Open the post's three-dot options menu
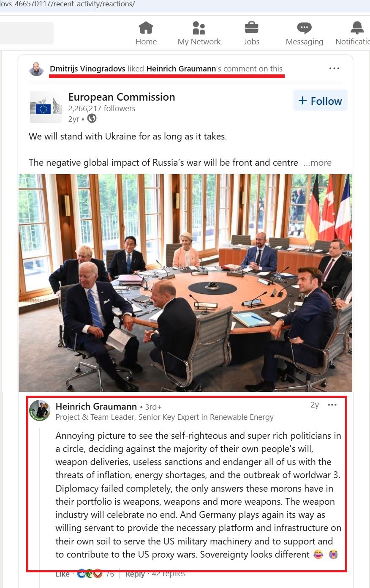The image size is (370, 588). point(334,68)
